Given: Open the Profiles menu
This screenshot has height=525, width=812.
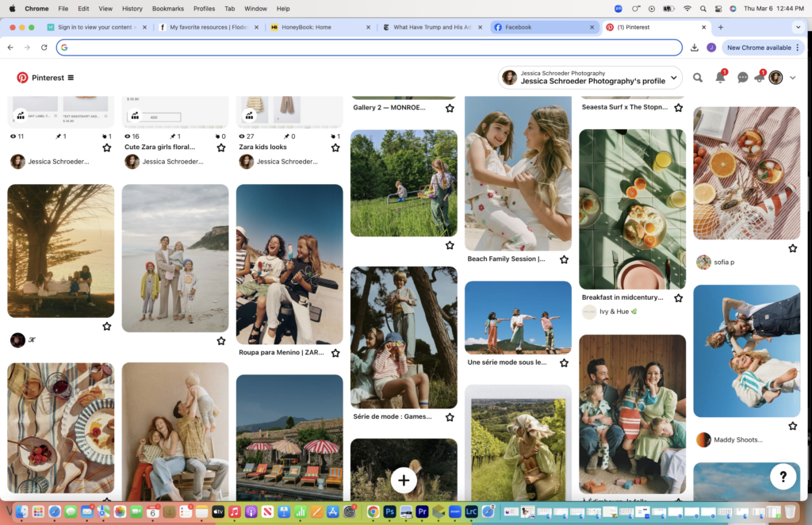Looking at the screenshot, I should pos(204,8).
